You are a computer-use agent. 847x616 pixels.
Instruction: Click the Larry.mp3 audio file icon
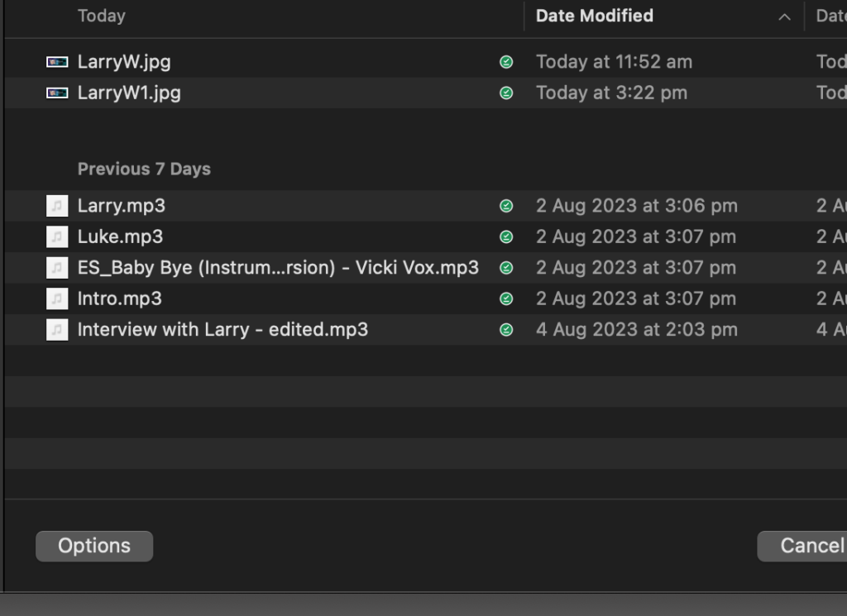(57, 206)
